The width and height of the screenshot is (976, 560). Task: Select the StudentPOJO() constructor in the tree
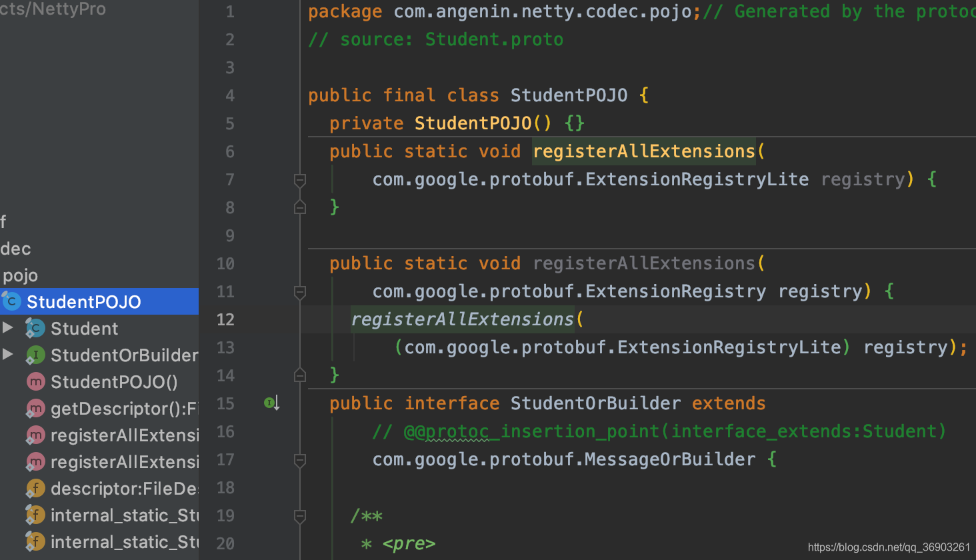point(99,381)
